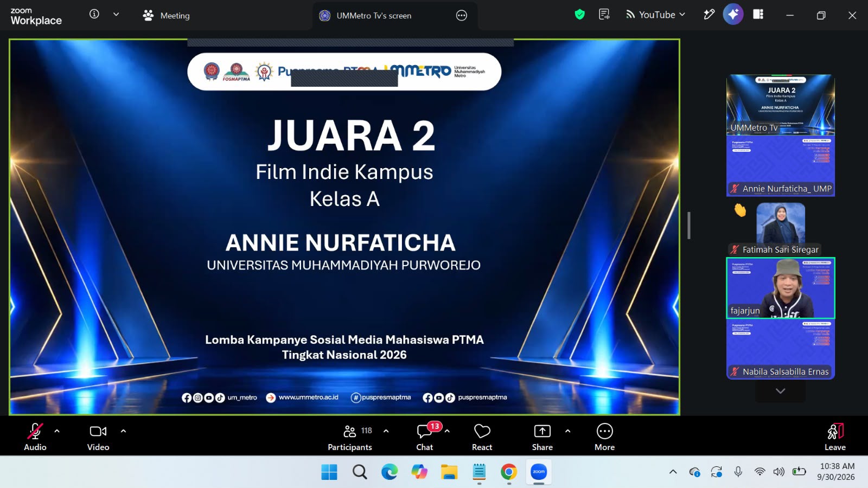The image size is (868, 488).
Task: Open taskbar clock showing 10:38 AM
Action: pyautogui.click(x=836, y=472)
